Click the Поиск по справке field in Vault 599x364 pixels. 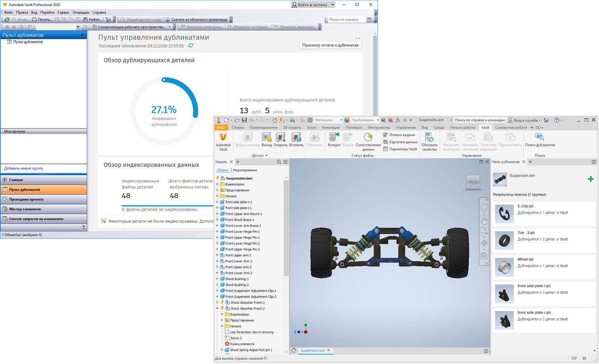coord(347,19)
